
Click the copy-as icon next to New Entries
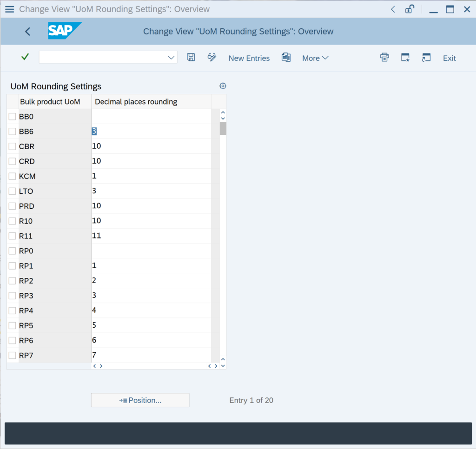tap(286, 57)
